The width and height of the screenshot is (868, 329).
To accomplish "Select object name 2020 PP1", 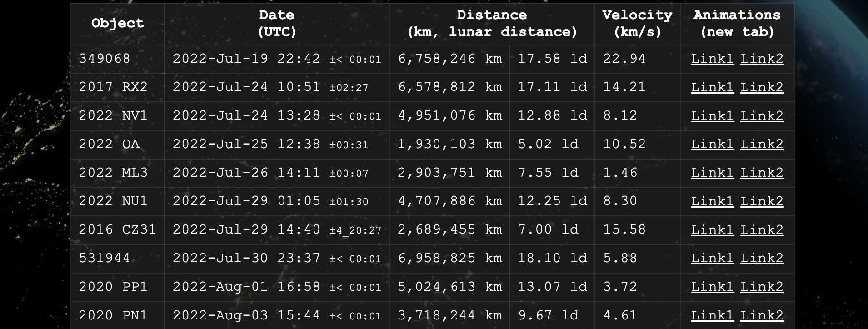I will coord(113,287).
